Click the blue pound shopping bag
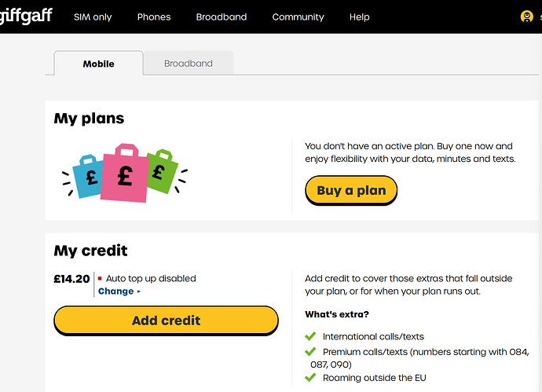This screenshot has height=392, width=542. (88, 176)
